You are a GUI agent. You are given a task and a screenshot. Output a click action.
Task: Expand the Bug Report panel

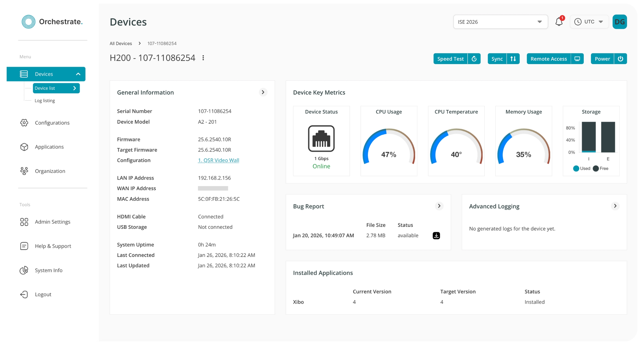439,206
